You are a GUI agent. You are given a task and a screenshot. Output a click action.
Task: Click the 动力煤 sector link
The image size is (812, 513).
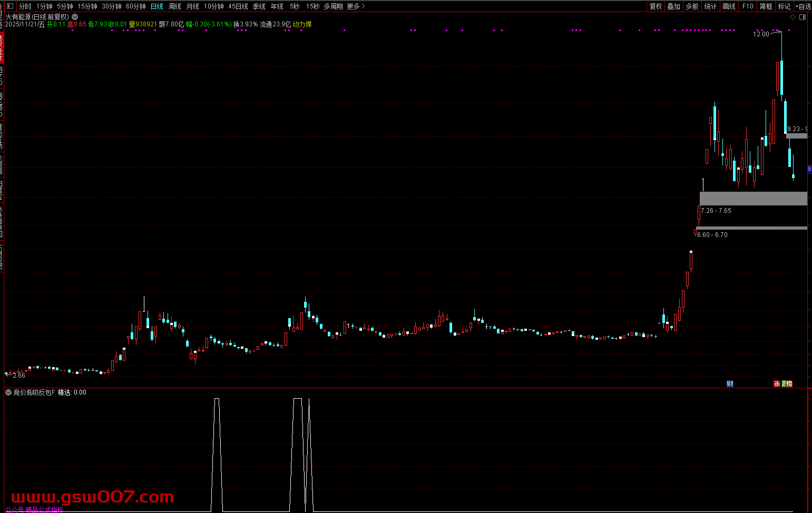coord(302,24)
